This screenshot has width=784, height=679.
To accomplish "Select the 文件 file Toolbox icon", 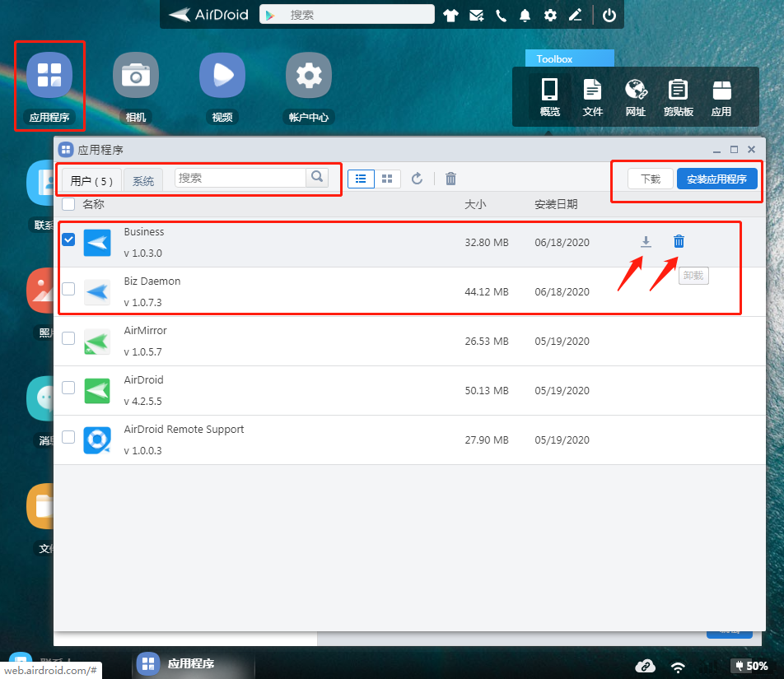I will [x=592, y=97].
